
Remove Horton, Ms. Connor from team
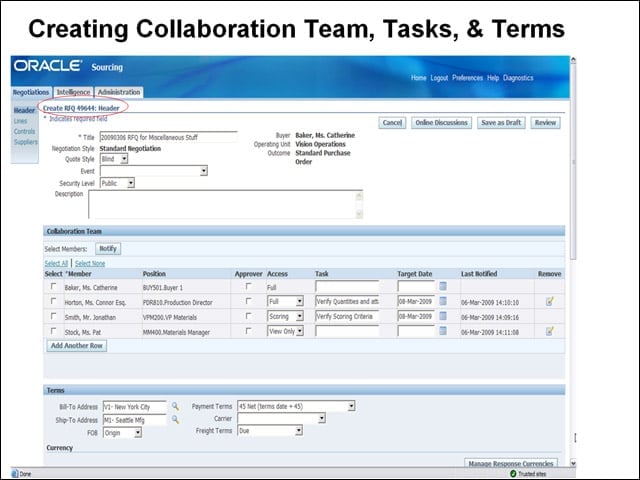[550, 301]
